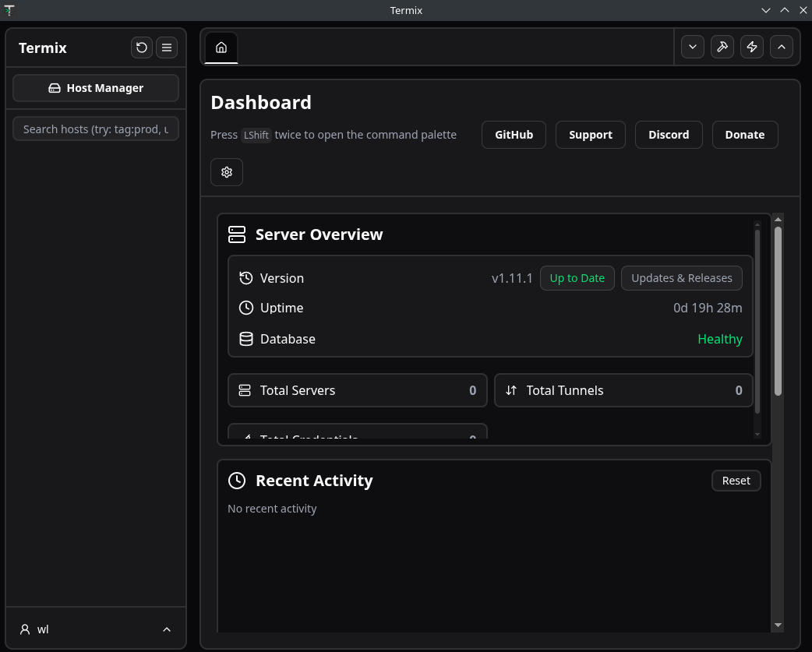Click the Termix app icon in title bar
This screenshot has height=652, width=812.
click(x=9, y=10)
